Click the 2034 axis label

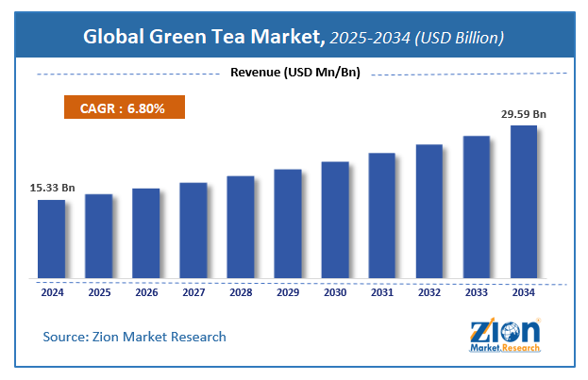click(524, 292)
